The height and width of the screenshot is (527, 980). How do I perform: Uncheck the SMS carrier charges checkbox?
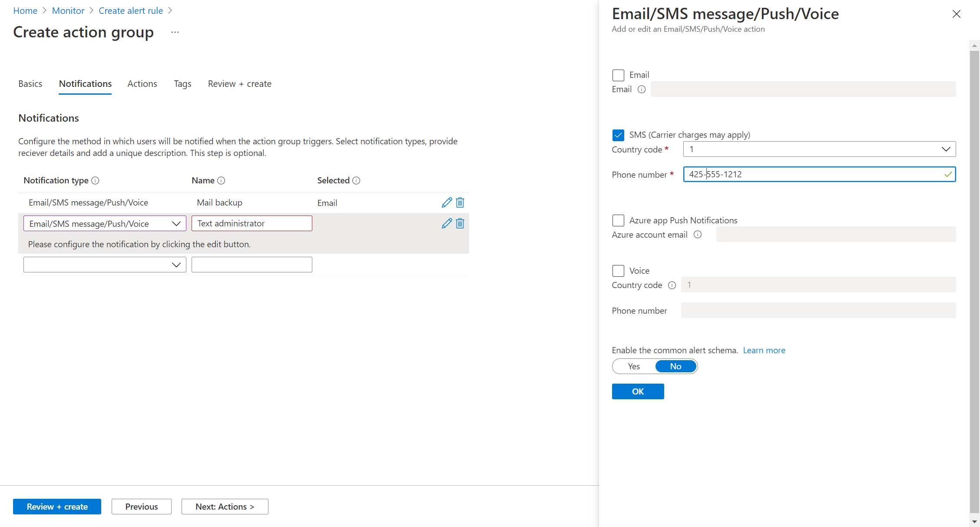click(x=618, y=135)
